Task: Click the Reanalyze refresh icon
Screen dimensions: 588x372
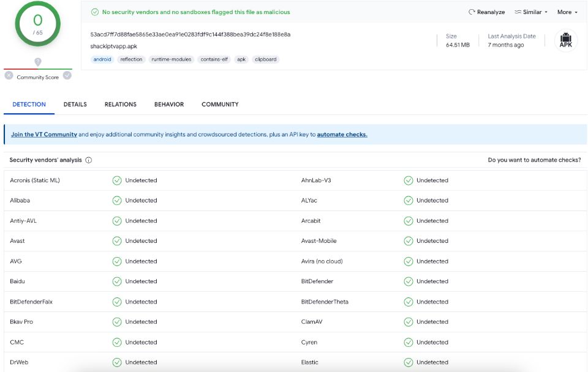Action: point(472,12)
